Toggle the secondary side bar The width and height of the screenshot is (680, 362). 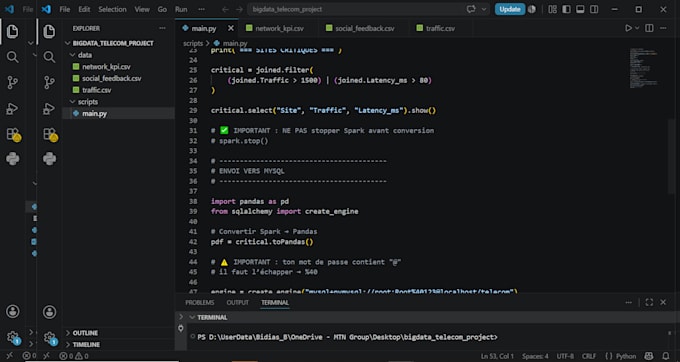click(594, 9)
